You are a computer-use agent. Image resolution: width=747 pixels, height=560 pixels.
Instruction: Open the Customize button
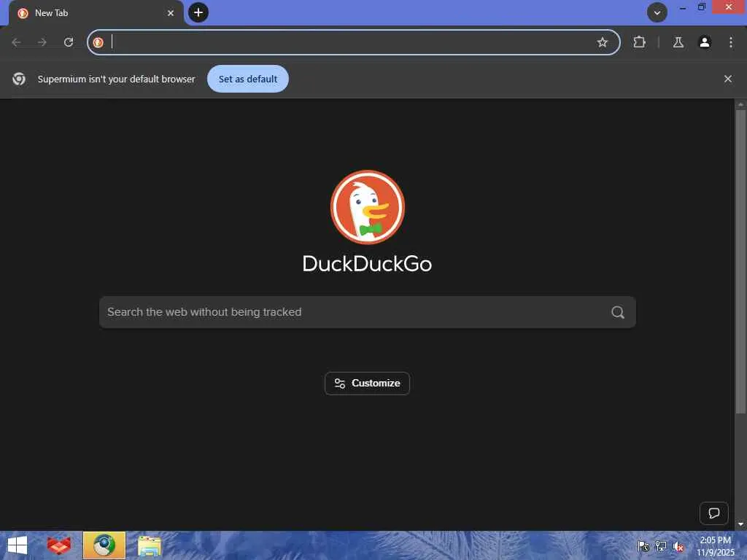[368, 384]
